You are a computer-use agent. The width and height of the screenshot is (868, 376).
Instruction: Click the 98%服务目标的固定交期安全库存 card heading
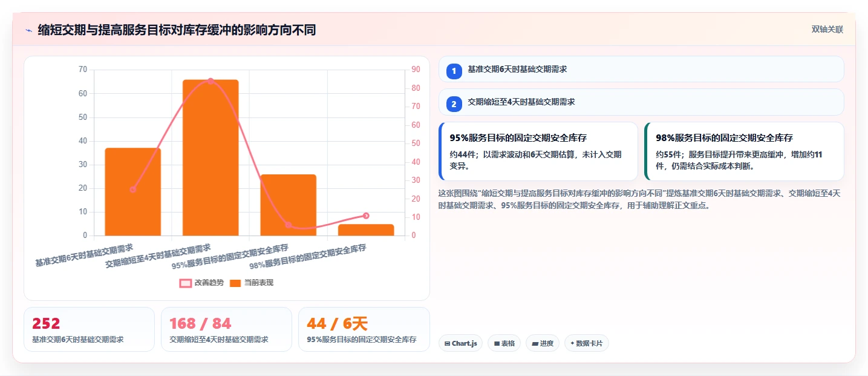725,138
